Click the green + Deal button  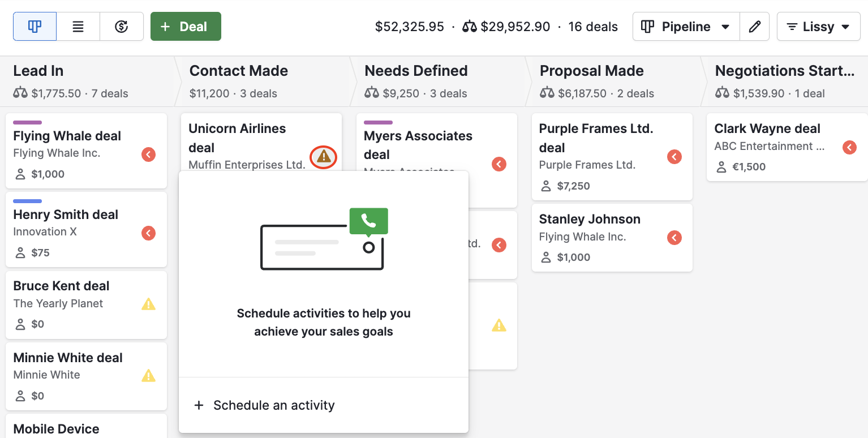click(x=186, y=26)
